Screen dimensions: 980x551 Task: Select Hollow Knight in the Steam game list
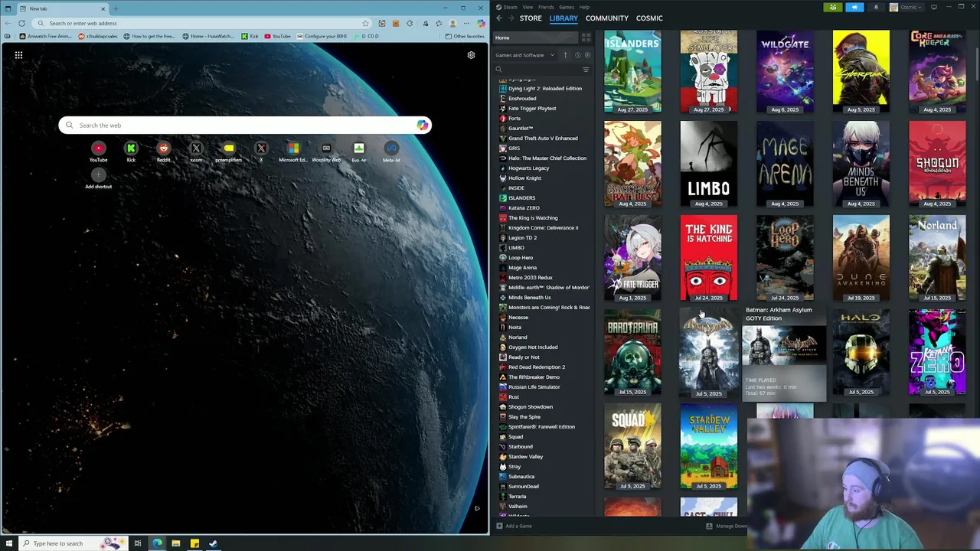point(524,178)
